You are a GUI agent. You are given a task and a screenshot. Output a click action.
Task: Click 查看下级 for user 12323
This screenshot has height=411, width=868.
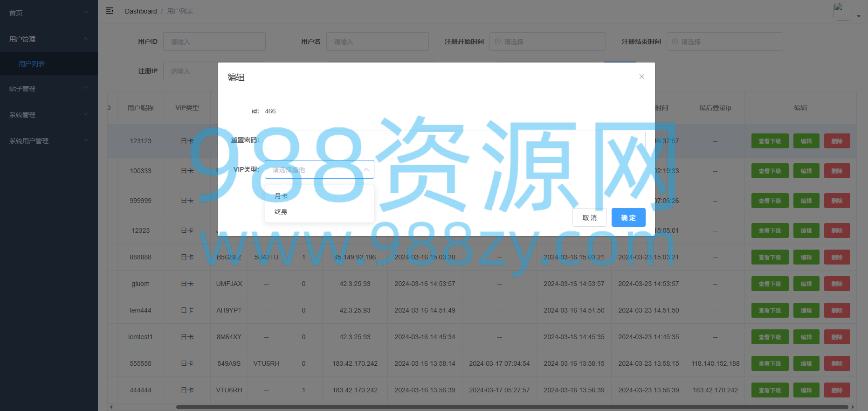coord(770,230)
